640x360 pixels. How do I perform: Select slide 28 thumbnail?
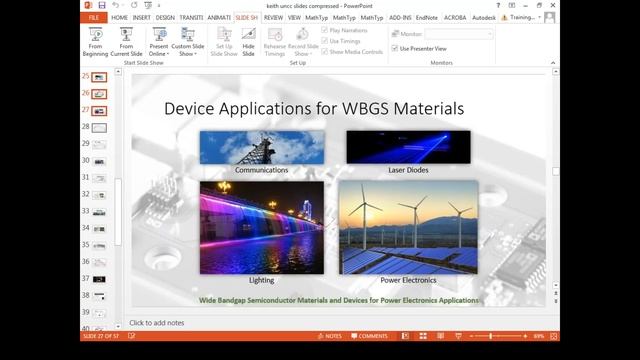click(x=99, y=128)
